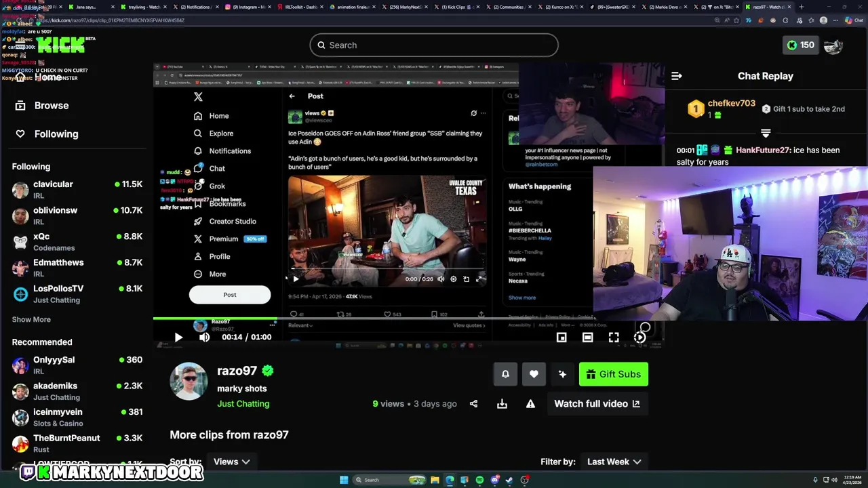Share the clip via share icon
The width and height of the screenshot is (868, 488).
[473, 404]
